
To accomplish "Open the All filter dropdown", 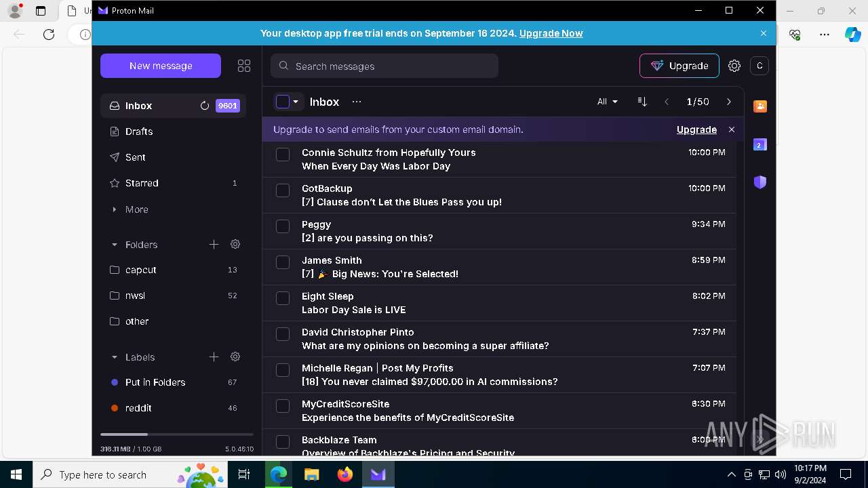I will coord(608,102).
